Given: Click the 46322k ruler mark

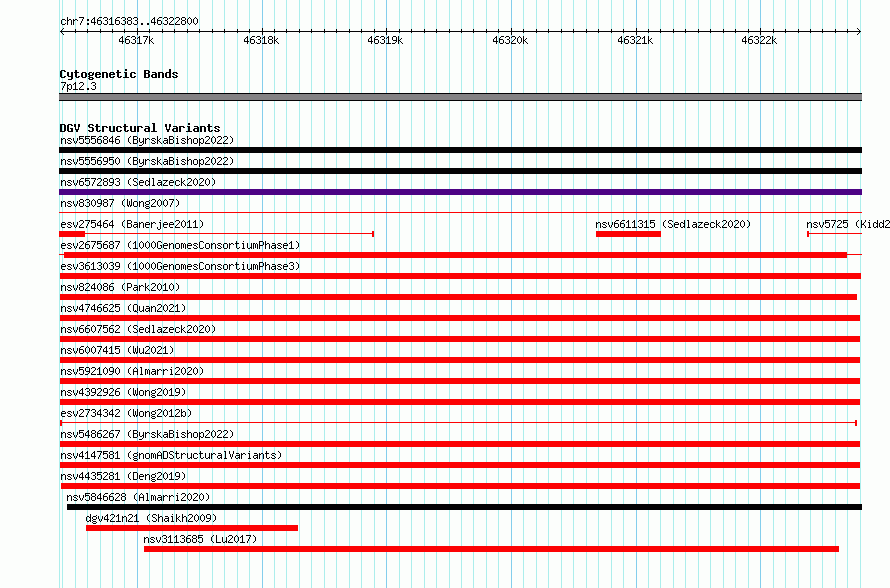Looking at the screenshot, I should (x=759, y=40).
